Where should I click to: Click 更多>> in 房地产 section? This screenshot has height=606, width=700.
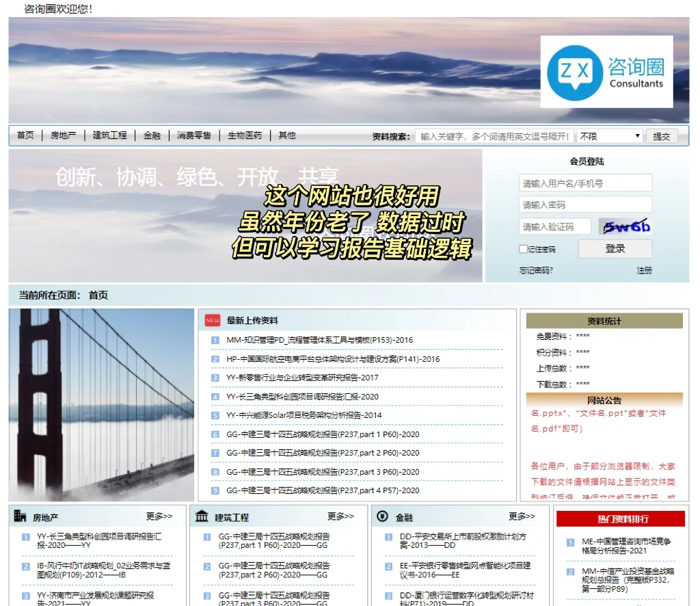point(159,516)
